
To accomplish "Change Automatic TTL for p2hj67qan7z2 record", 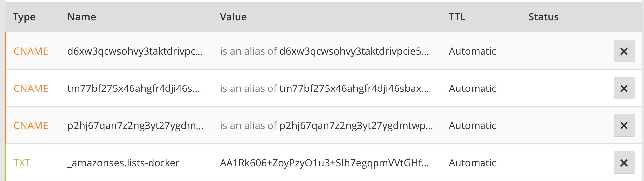I will 472,126.
